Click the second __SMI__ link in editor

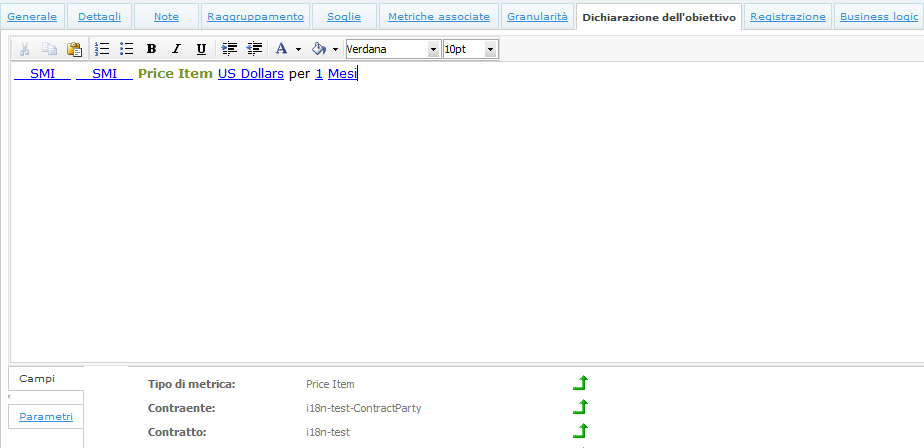(104, 74)
